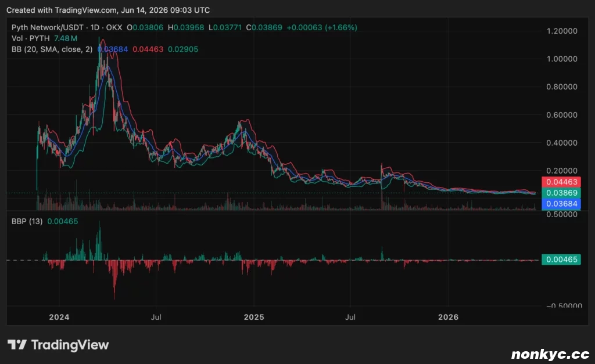Click the first Jul label on time axis
The image size is (595, 364).
pos(156,317)
